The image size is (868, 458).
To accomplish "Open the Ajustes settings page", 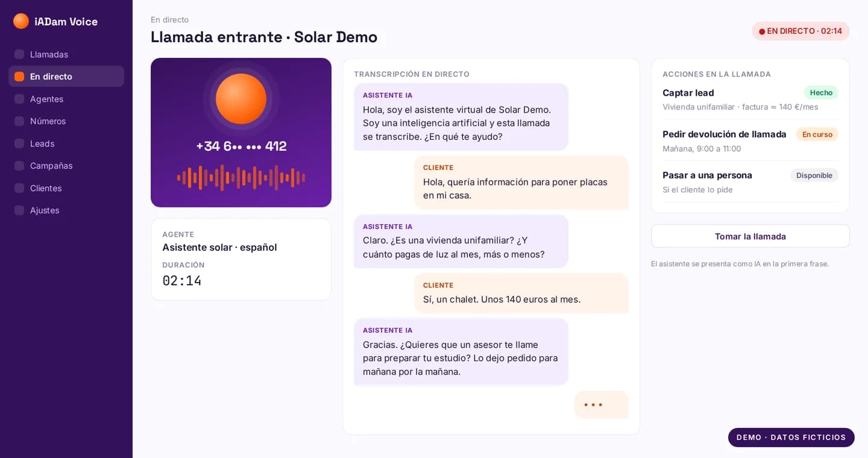I will 66,210.
